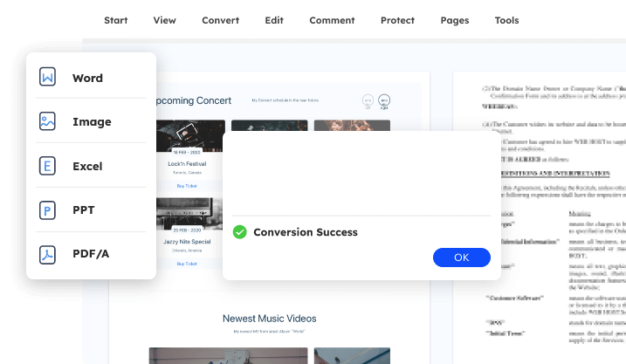Click the green Conversion Success checkmark
This screenshot has width=626, height=364.
pos(239,232)
